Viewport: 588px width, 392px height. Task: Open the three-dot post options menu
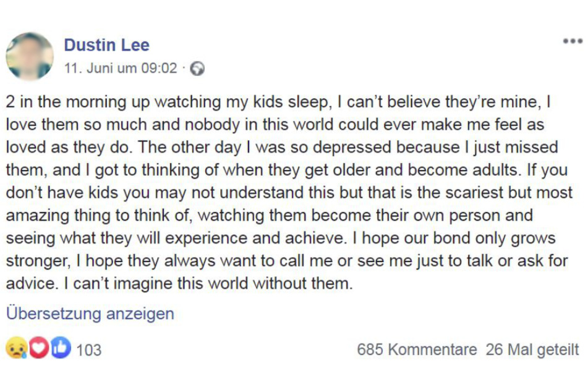[573, 41]
